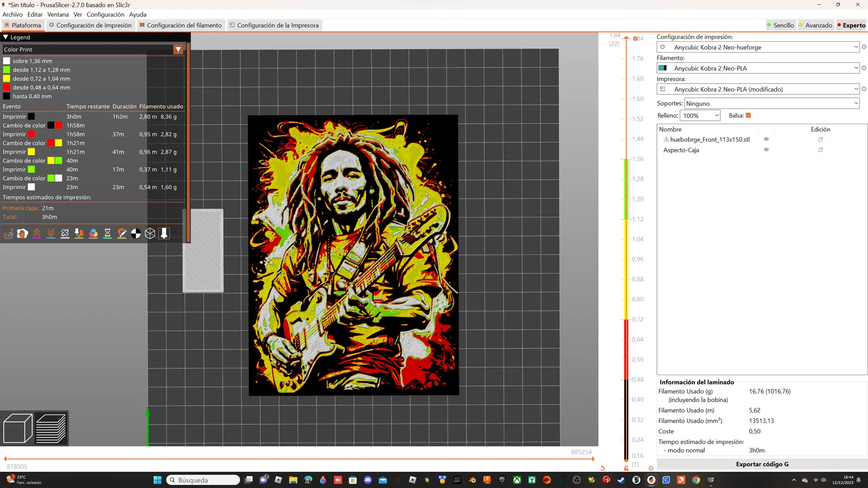The image size is (868, 488).
Task: Toggle wipe moves visibility hand icon
Action: (x=22, y=234)
